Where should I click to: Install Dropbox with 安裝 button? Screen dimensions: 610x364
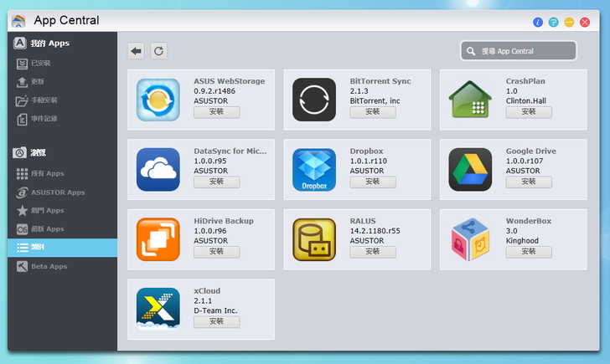point(373,182)
